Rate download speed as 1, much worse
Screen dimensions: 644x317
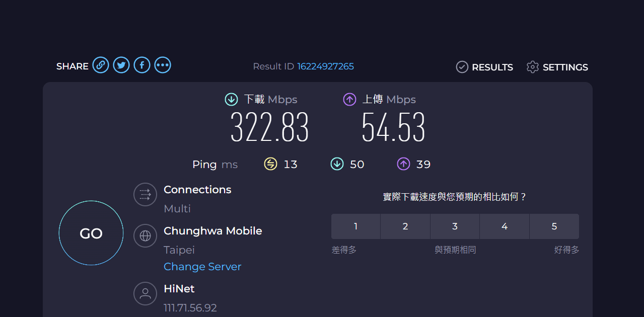pyautogui.click(x=355, y=226)
